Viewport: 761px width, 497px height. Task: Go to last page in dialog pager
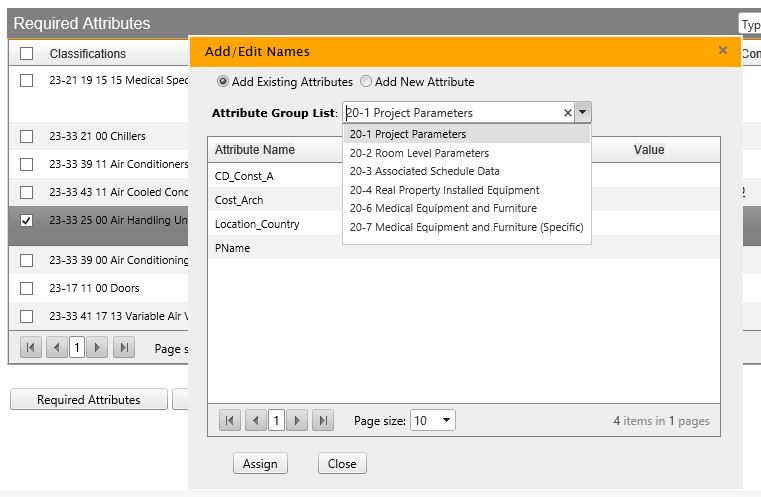(x=322, y=421)
